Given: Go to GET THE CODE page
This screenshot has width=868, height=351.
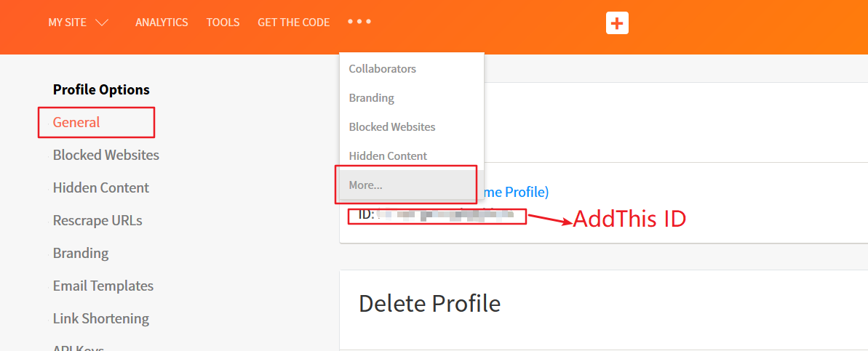Looking at the screenshot, I should [293, 23].
